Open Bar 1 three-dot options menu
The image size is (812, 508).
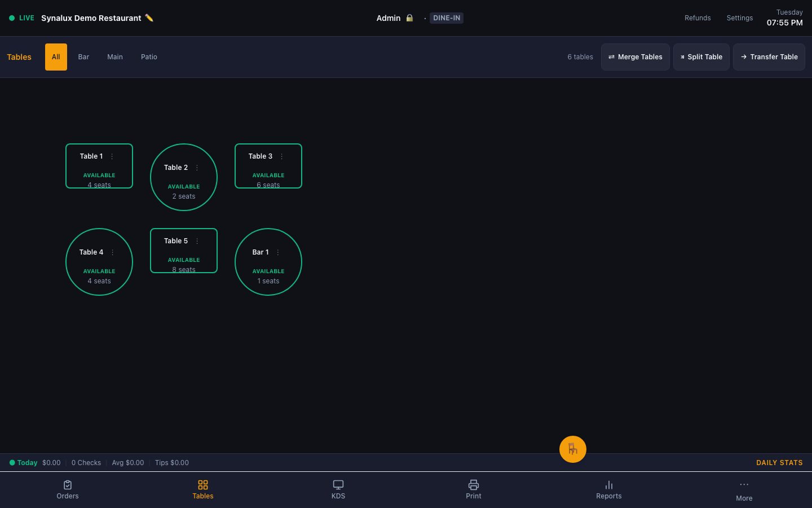pos(277,252)
